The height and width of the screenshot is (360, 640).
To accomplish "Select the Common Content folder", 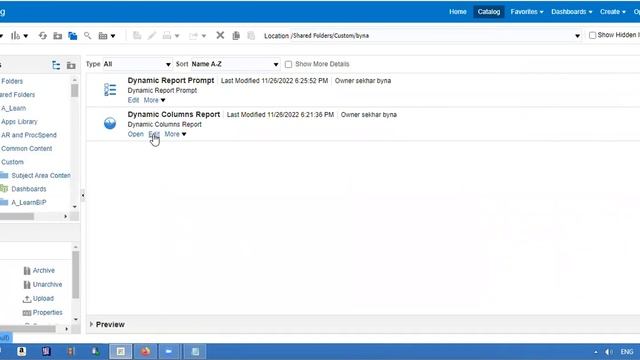I will pyautogui.click(x=27, y=149).
